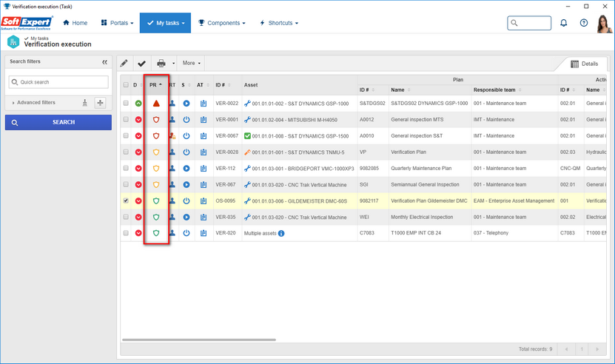This screenshot has height=364, width=615.
Task: Toggle the select-all header checkbox
Action: [x=126, y=85]
